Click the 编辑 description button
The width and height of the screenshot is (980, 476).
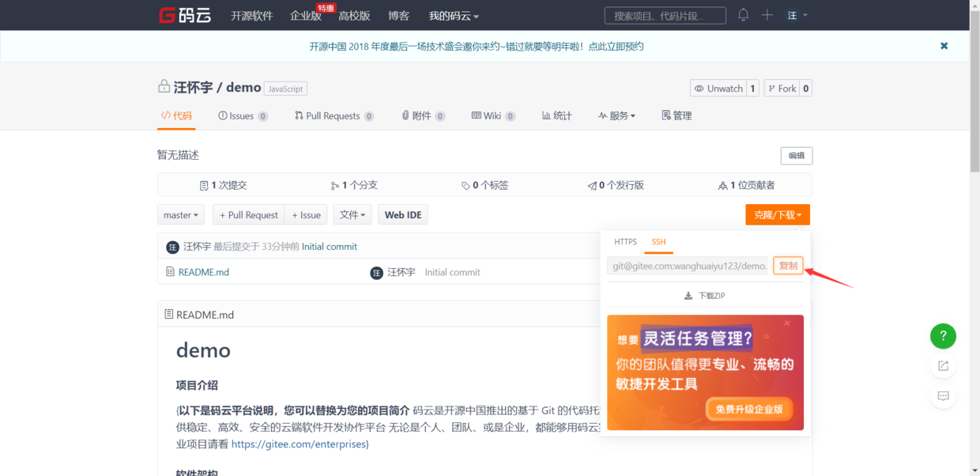tap(796, 156)
